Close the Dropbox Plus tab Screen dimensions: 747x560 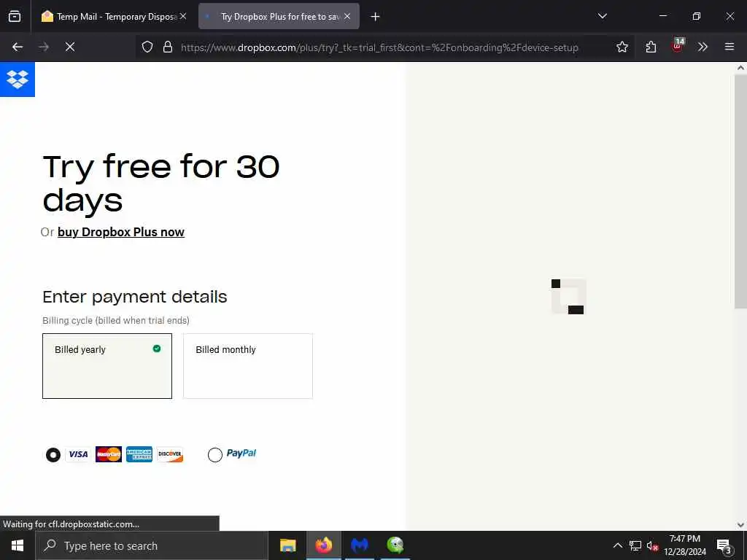point(347,16)
